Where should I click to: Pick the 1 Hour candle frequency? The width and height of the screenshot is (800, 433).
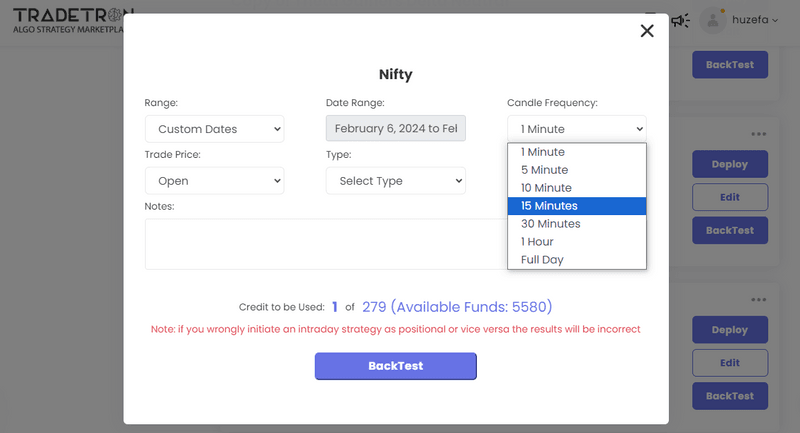(x=537, y=242)
